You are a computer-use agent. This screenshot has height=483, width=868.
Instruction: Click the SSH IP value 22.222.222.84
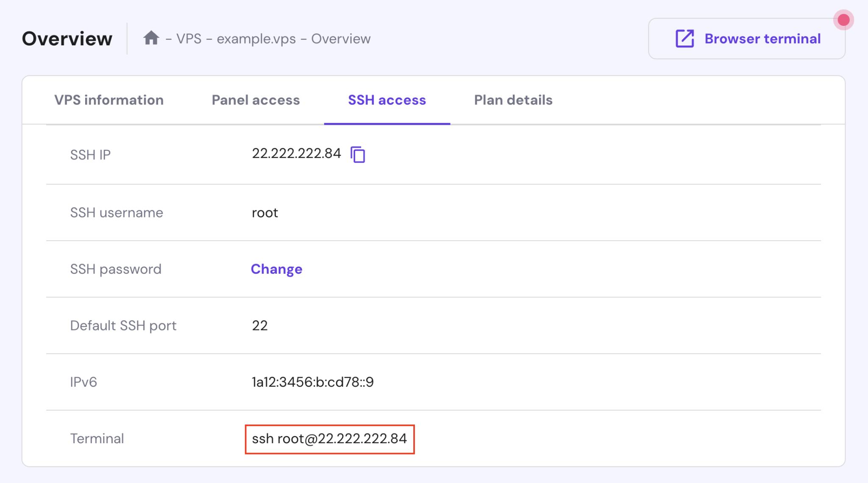coord(296,153)
